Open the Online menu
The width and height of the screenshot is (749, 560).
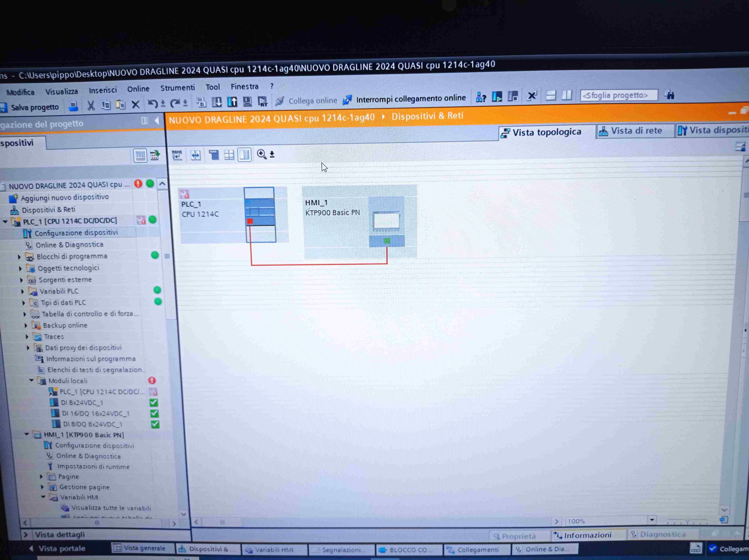(138, 89)
